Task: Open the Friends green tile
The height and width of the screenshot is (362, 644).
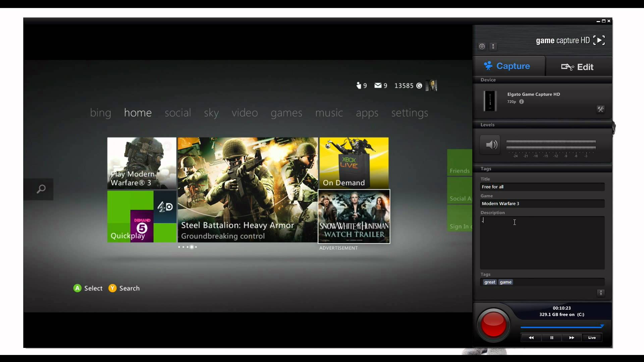Action: [460, 163]
